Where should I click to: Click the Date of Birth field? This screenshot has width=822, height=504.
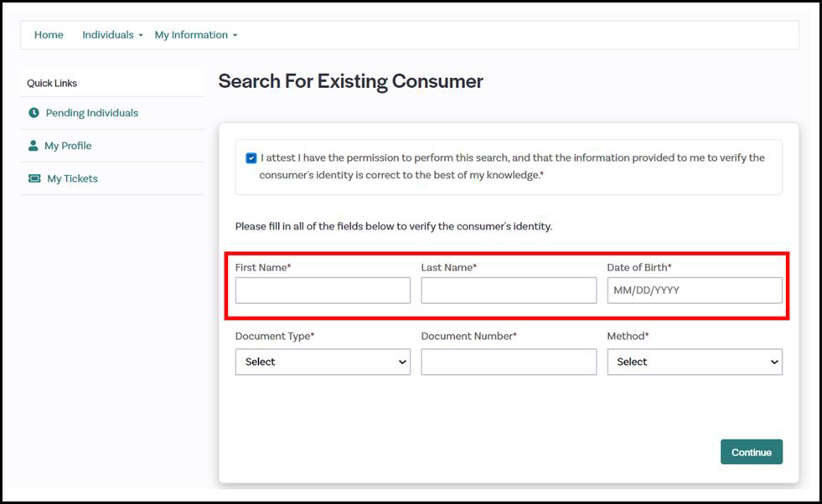695,291
